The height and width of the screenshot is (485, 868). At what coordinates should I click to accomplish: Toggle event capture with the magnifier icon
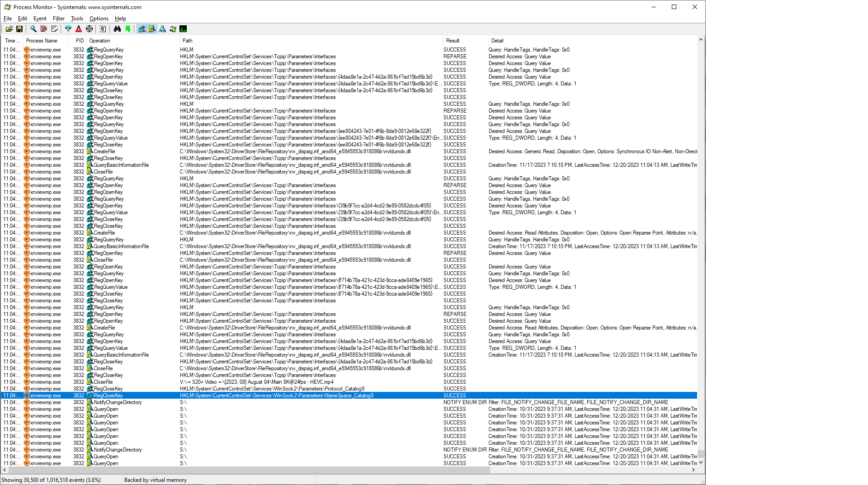click(x=33, y=29)
